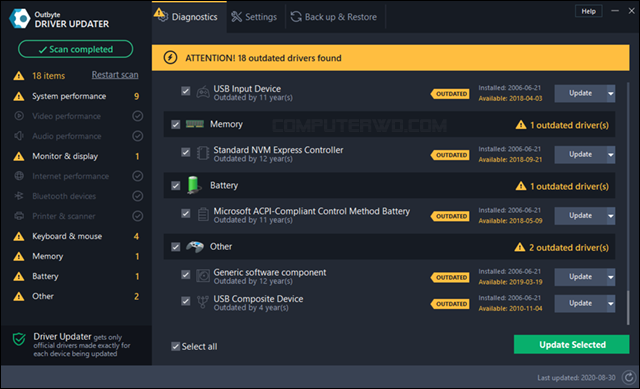Screen dimensions: 640x389
Task: Click the USB Input Device gamepad icon
Action: [203, 93]
